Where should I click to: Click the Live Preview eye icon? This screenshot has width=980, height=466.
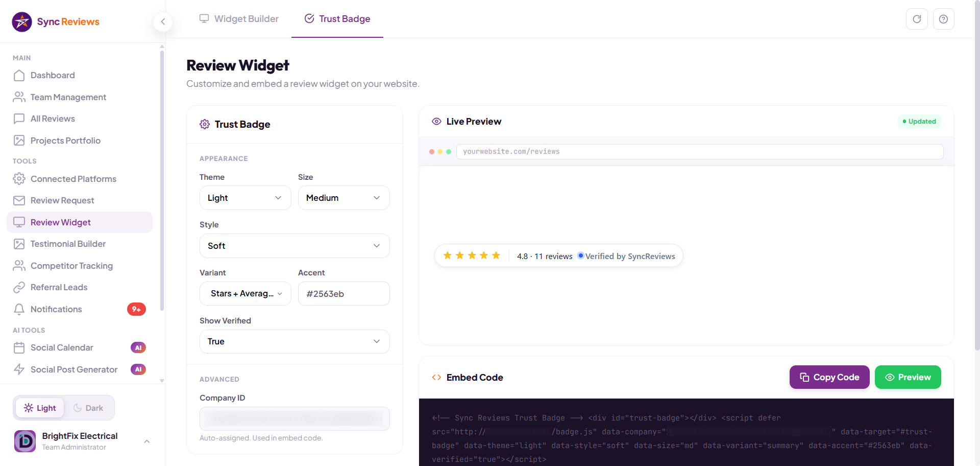pos(436,122)
